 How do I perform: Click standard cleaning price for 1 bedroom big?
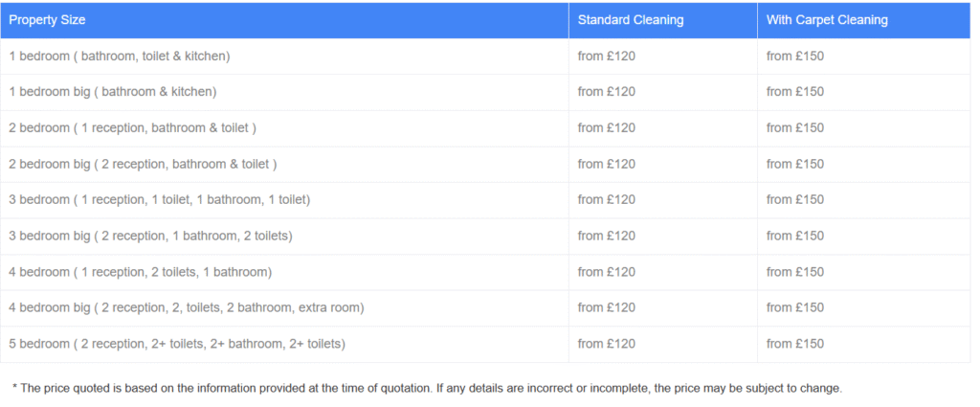(607, 92)
